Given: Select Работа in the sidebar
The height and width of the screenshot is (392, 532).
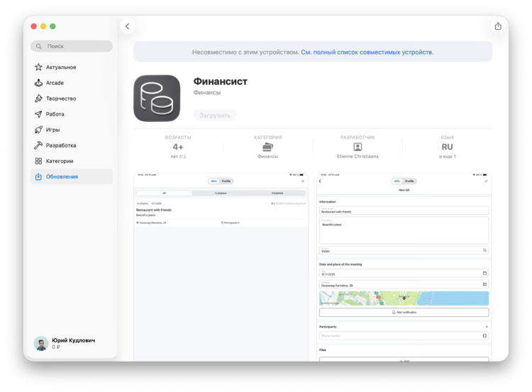Looking at the screenshot, I should 55,114.
